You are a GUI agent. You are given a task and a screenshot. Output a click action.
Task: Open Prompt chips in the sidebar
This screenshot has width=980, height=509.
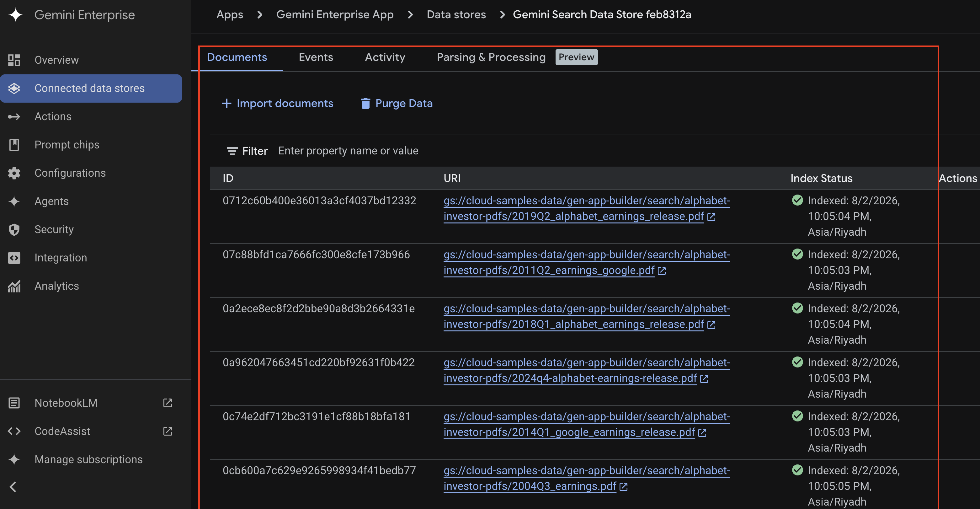pyautogui.click(x=91, y=145)
